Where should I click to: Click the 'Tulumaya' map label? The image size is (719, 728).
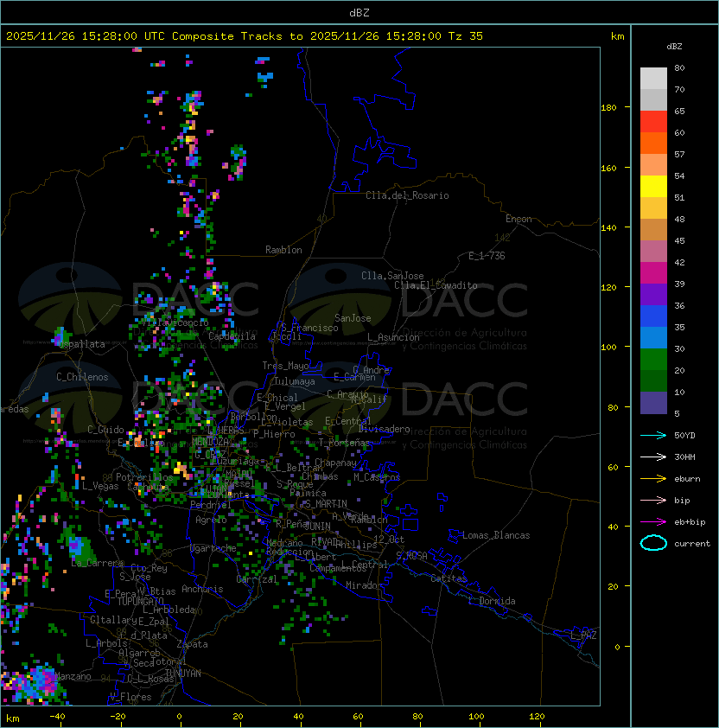point(295,381)
